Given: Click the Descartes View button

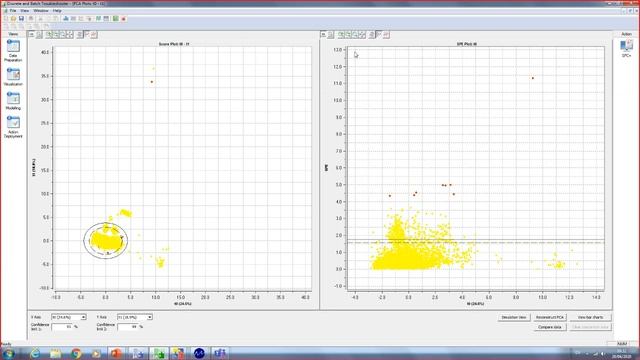Looking at the screenshot, I should [514, 317].
